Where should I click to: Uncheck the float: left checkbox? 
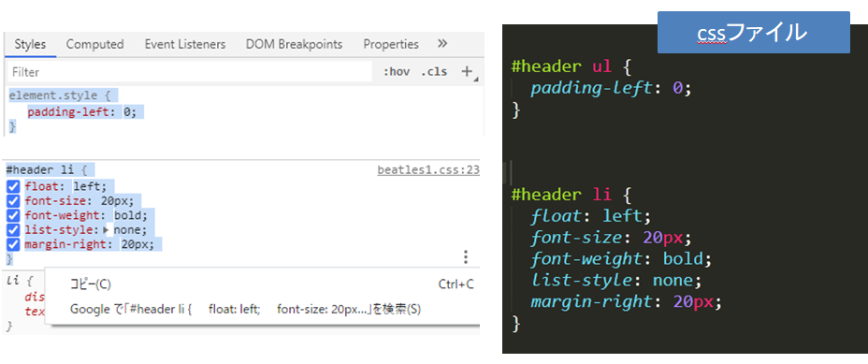click(x=13, y=187)
